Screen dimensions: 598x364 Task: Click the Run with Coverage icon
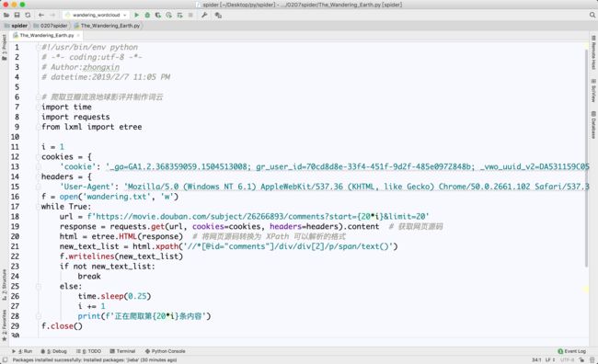tap(158, 15)
